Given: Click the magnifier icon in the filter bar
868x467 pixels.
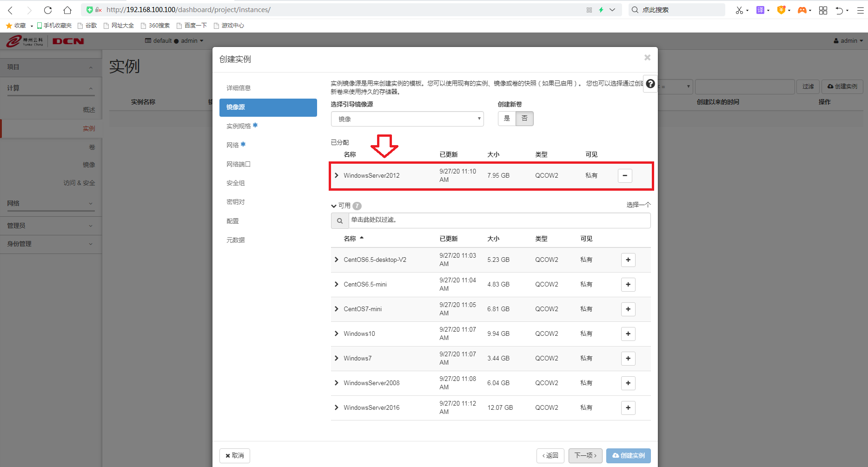Looking at the screenshot, I should pos(339,220).
